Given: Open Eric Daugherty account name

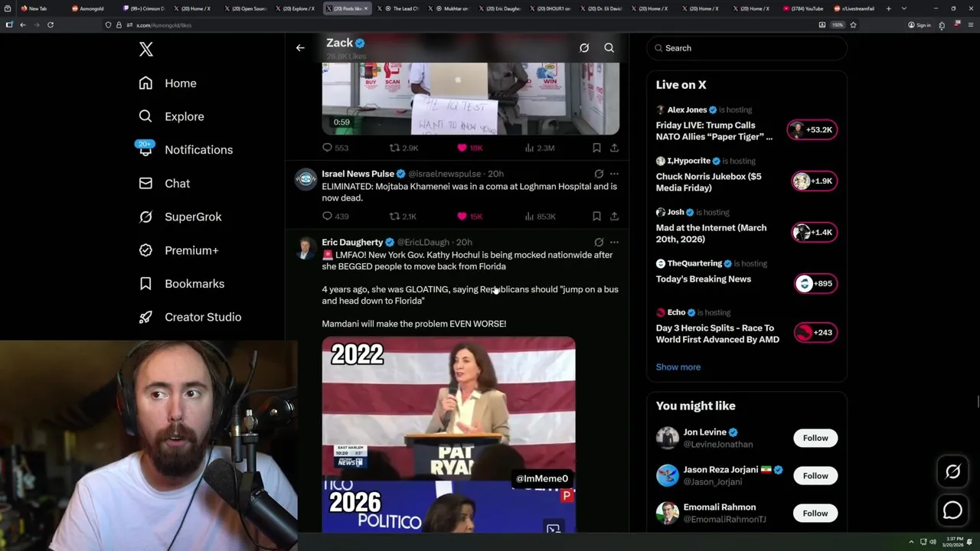Looking at the screenshot, I should point(352,242).
